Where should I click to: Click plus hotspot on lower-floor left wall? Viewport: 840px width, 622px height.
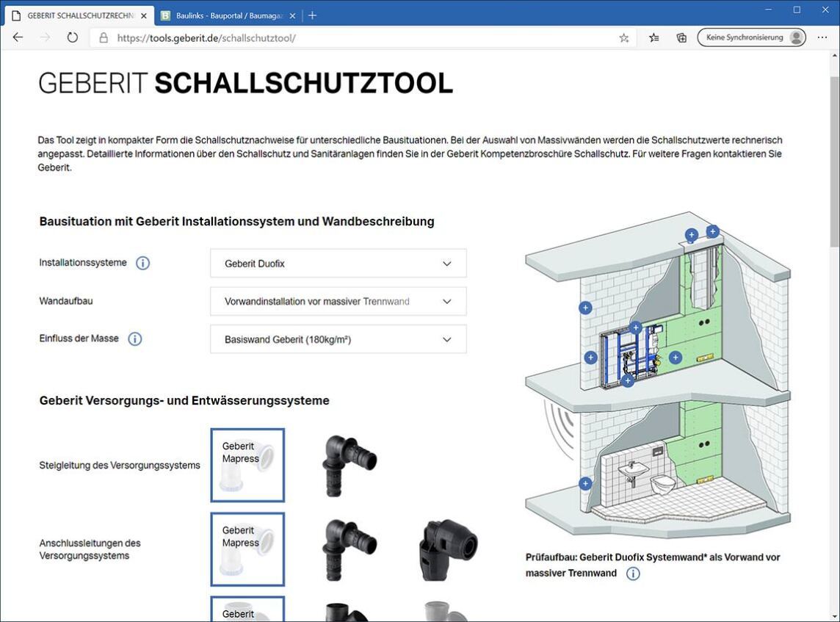pos(585,484)
